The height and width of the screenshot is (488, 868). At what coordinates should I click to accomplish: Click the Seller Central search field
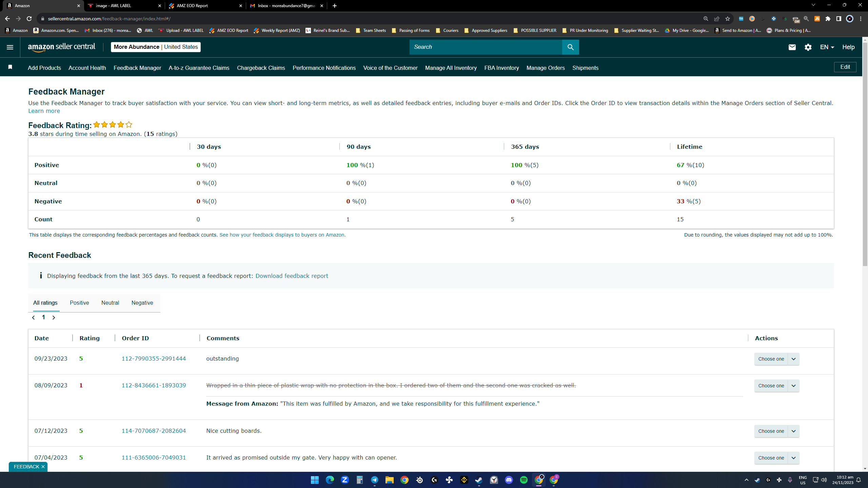point(486,47)
